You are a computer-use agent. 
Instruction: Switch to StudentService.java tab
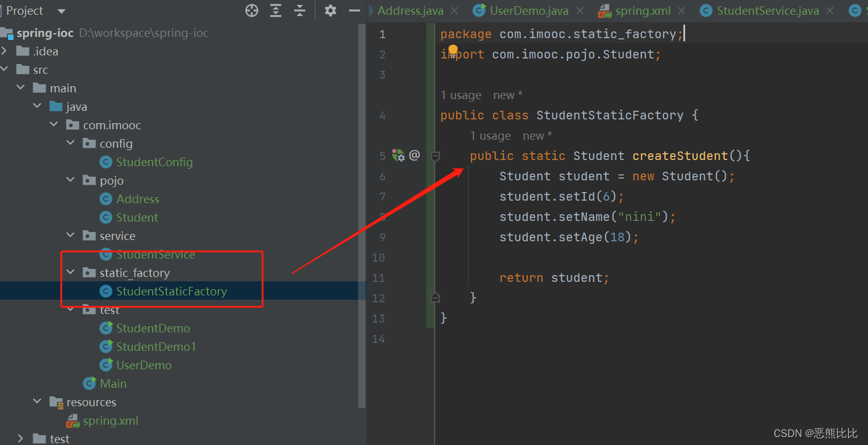[768, 10]
